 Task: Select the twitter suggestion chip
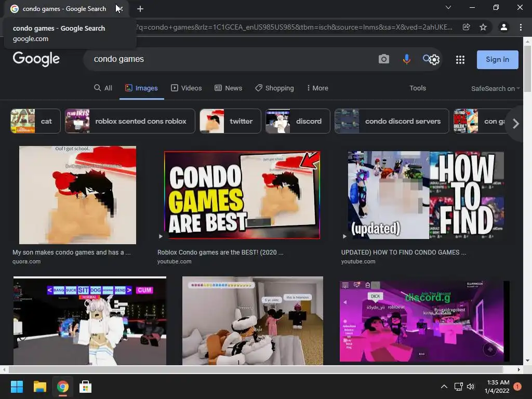click(230, 121)
